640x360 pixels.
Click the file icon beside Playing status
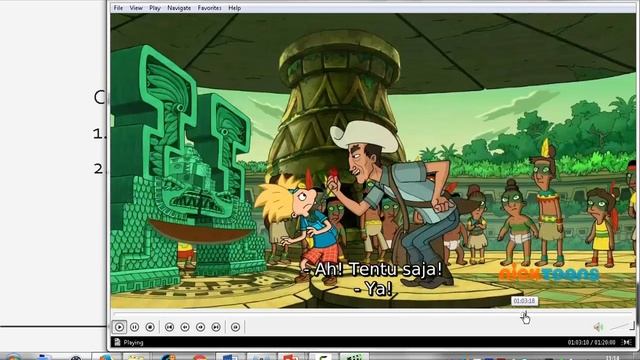coord(117,342)
